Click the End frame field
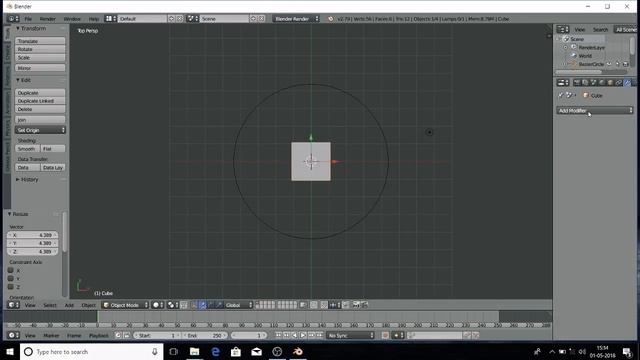640x360 pixels. (204, 335)
